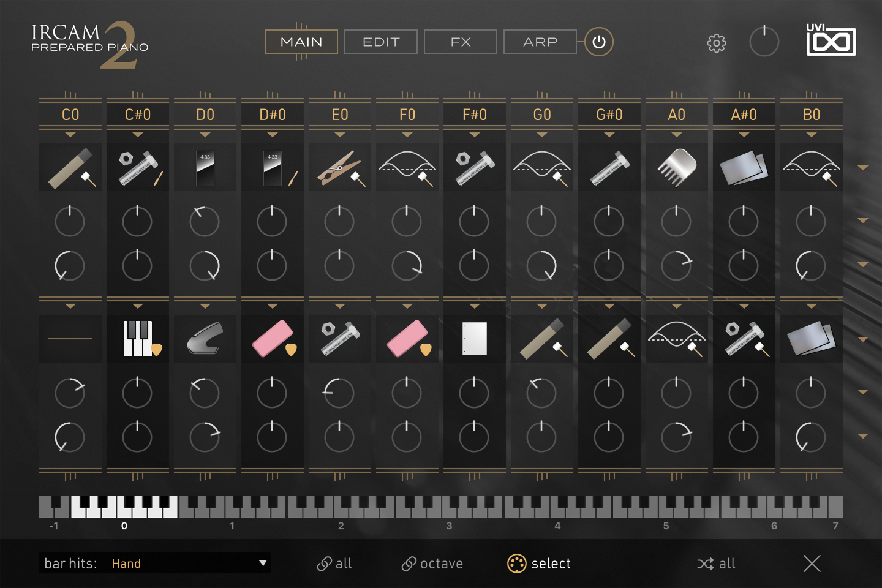Click the A0 upper second knob
882x588 pixels.
pyautogui.click(x=676, y=265)
